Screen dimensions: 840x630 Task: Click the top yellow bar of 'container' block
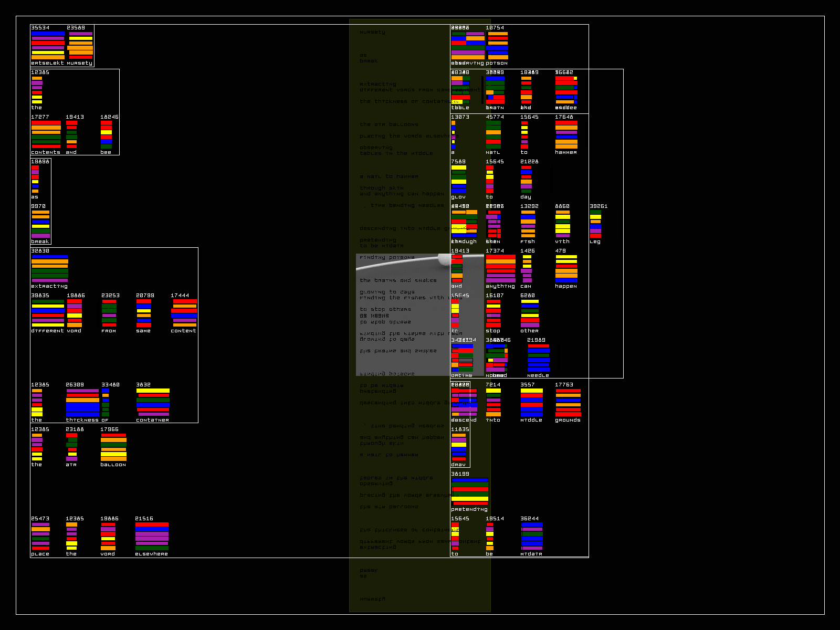pos(153,391)
